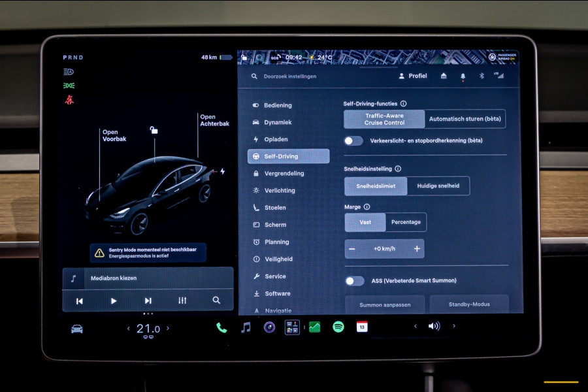Screen dimensions: 588x392
Task: Tap the LTE signal strength icon
Action: click(x=498, y=75)
